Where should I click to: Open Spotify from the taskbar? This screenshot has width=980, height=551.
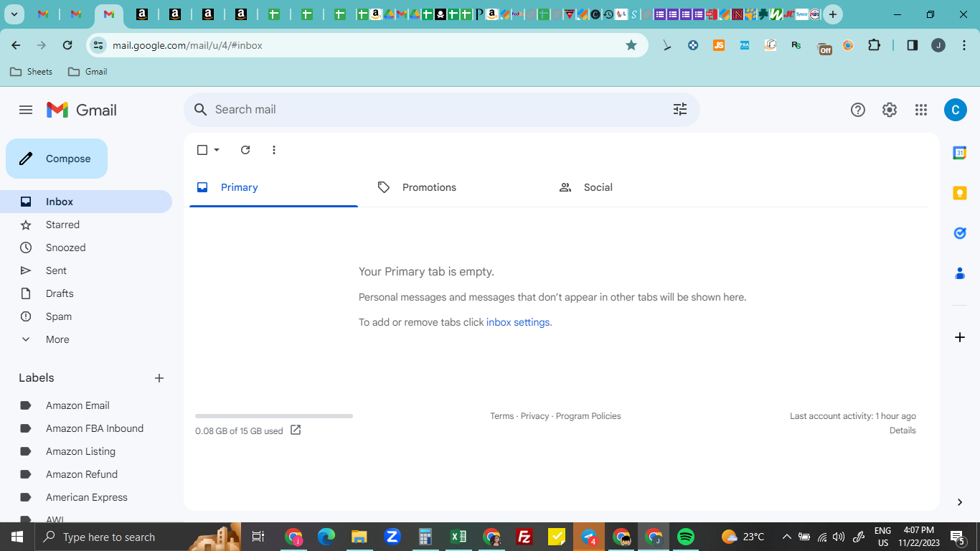pyautogui.click(x=686, y=537)
